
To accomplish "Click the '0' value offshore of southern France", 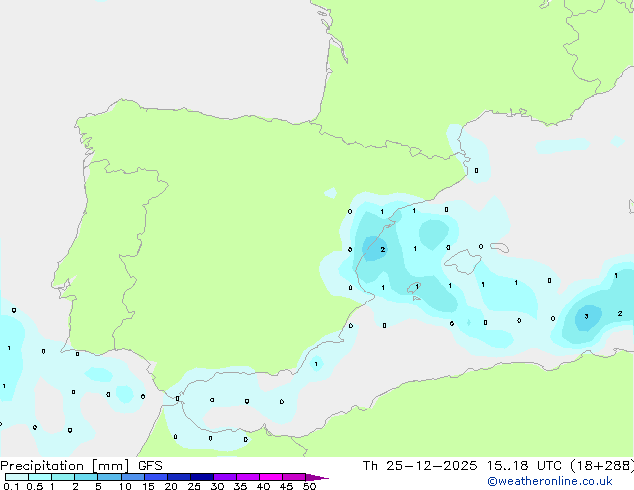I will (476, 171).
